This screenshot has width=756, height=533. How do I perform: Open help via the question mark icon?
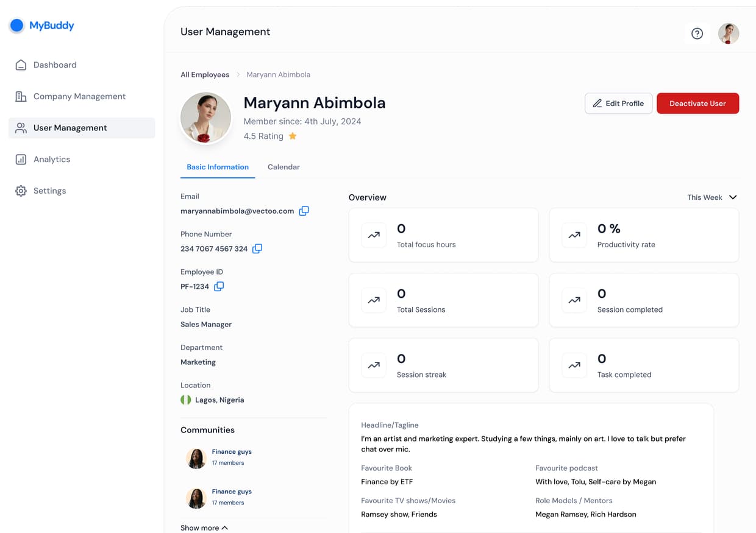click(697, 34)
